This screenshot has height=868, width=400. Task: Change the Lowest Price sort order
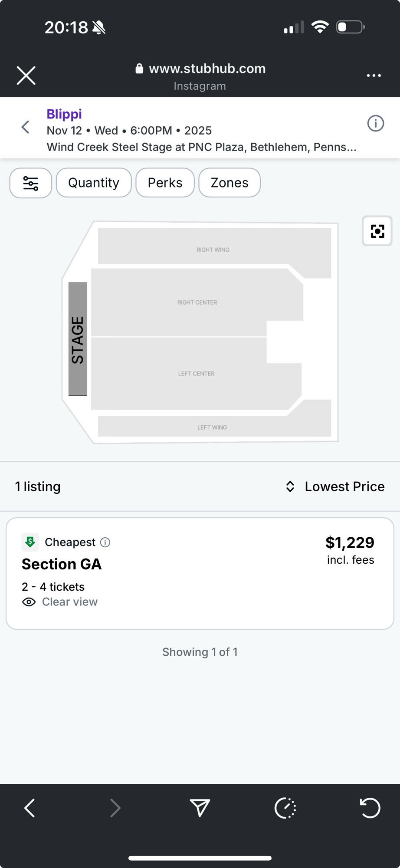coord(335,487)
